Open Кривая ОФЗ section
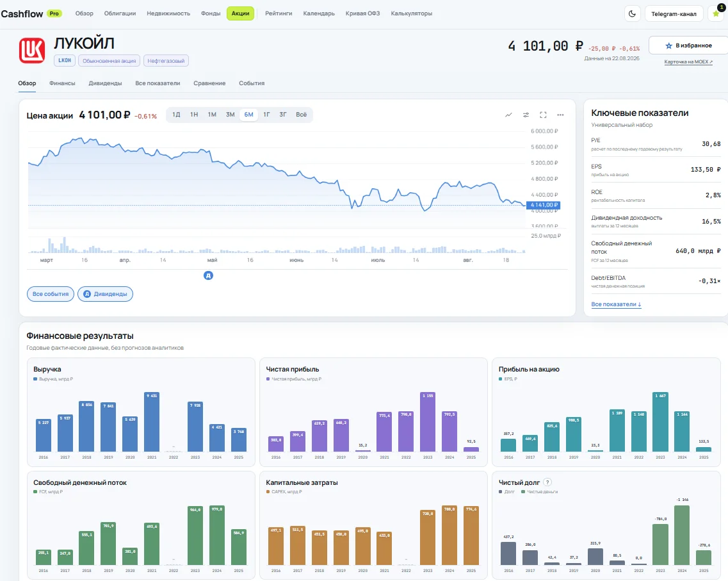Screen dimensions: 728x581 pyautogui.click(x=362, y=13)
